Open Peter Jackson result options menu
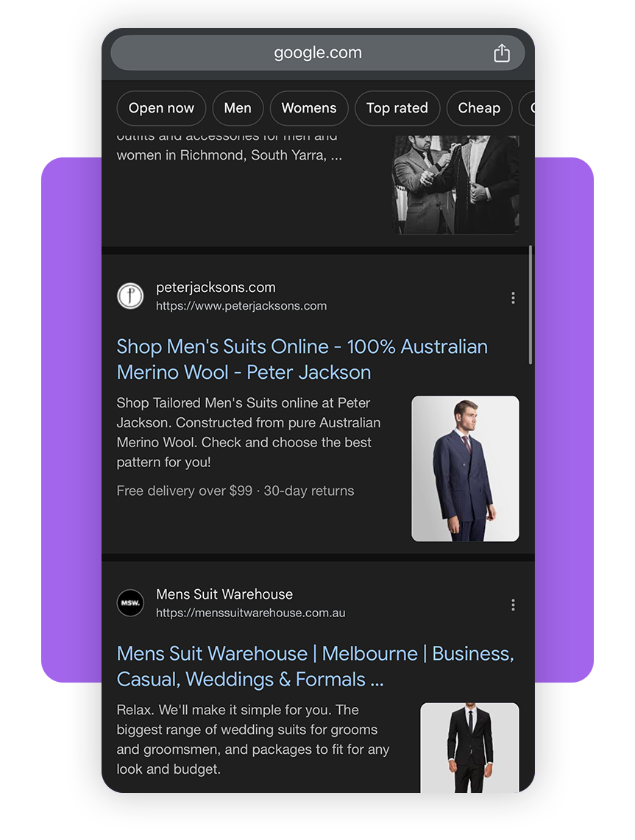The image size is (635, 840). pos(513,298)
